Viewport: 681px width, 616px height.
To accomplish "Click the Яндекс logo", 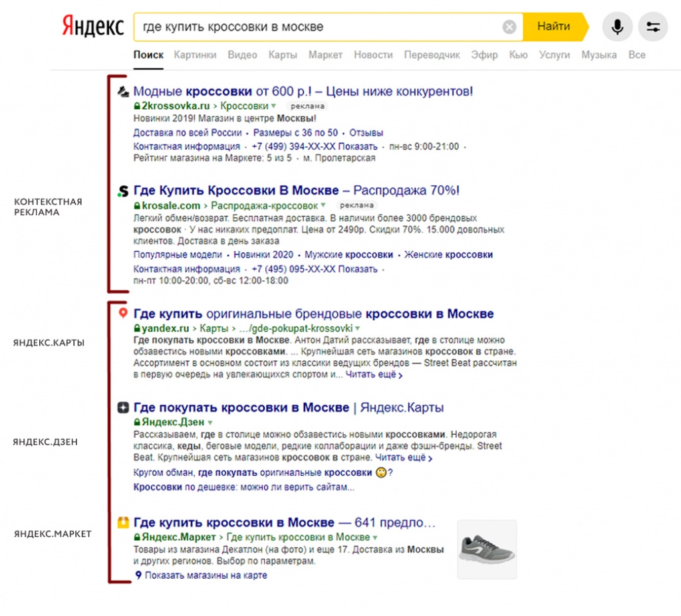I will click(x=93, y=26).
